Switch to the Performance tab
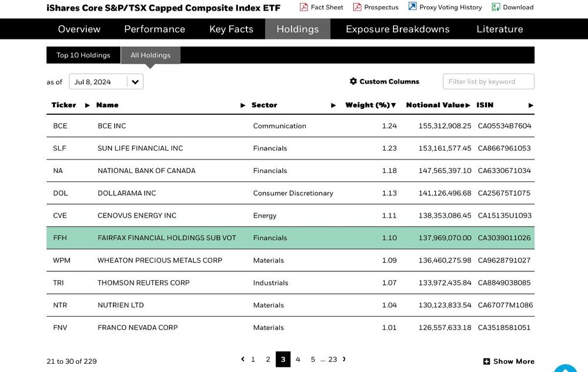This screenshot has width=588, height=372. 155,29
